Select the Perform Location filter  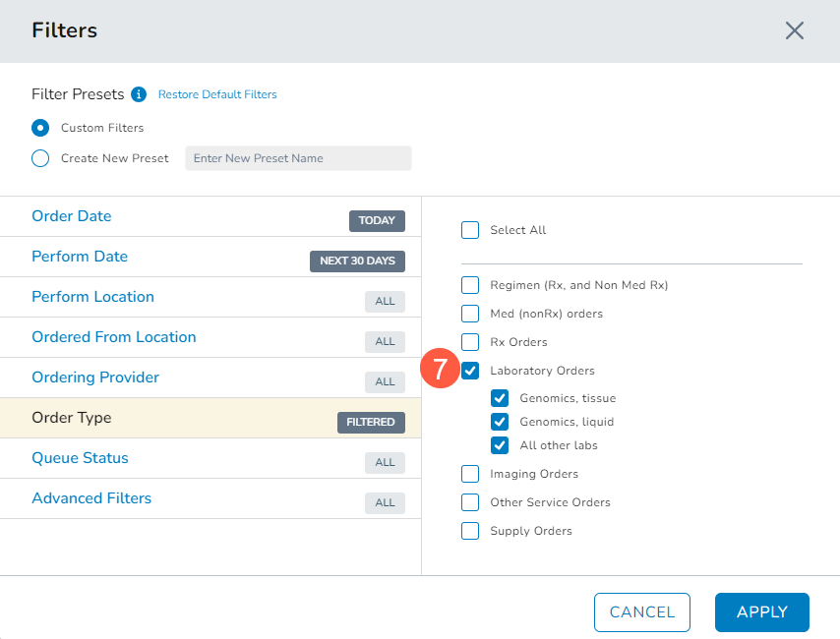click(x=92, y=297)
